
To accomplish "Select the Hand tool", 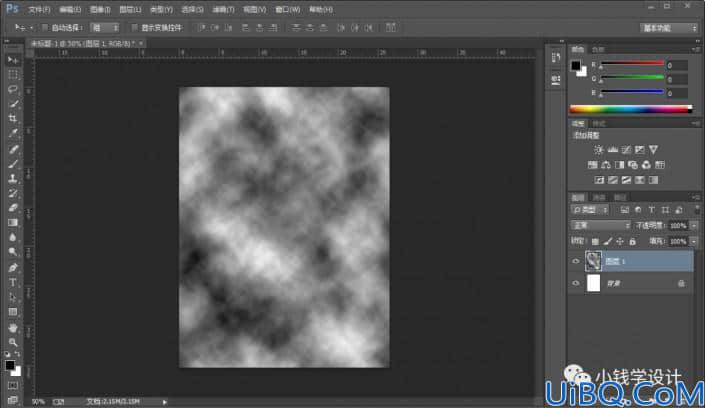I will coord(13,328).
